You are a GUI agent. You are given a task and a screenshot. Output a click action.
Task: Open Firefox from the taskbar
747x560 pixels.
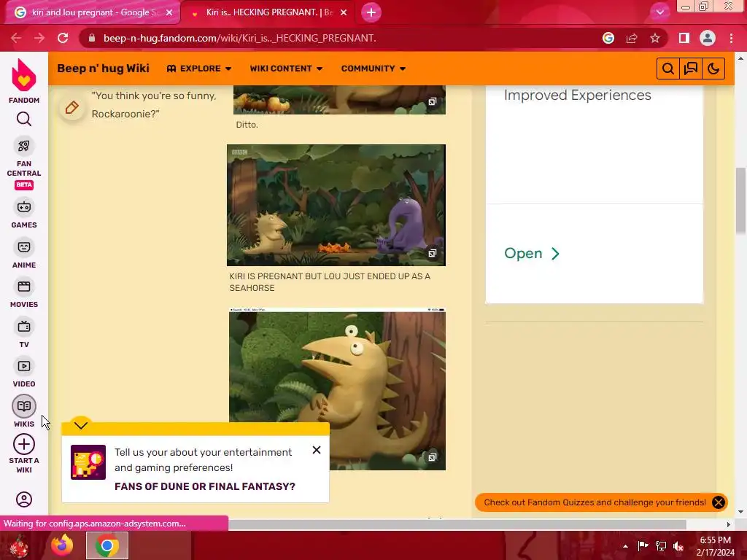click(x=62, y=545)
